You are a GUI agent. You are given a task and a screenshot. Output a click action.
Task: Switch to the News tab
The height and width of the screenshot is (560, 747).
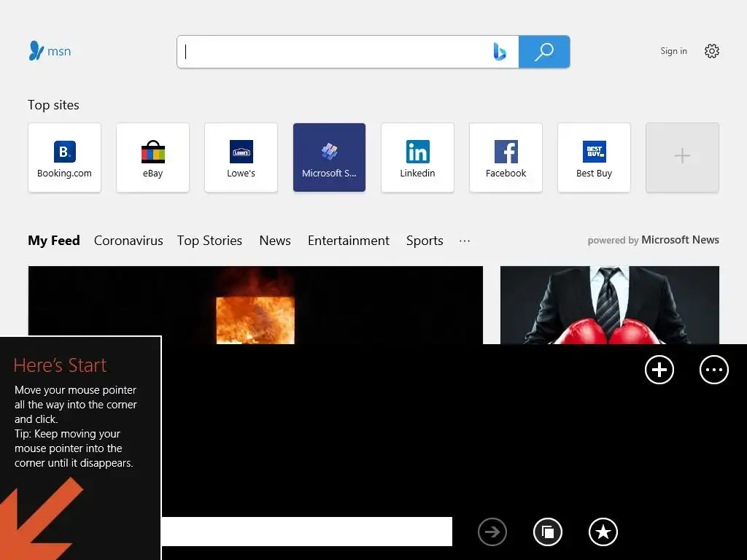(x=275, y=241)
